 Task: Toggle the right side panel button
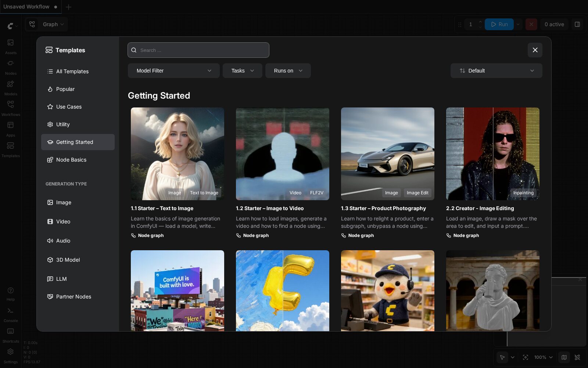click(577, 24)
